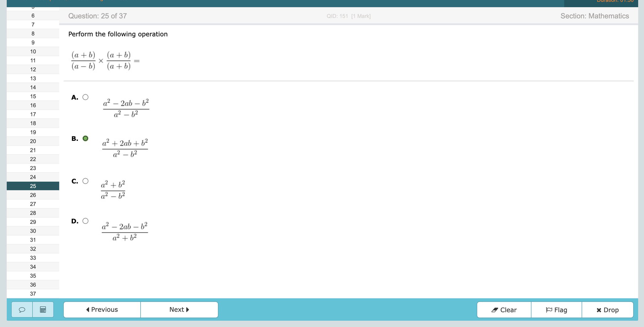Click the option B fraction expression
This screenshot has height=327, width=644.
tap(125, 148)
